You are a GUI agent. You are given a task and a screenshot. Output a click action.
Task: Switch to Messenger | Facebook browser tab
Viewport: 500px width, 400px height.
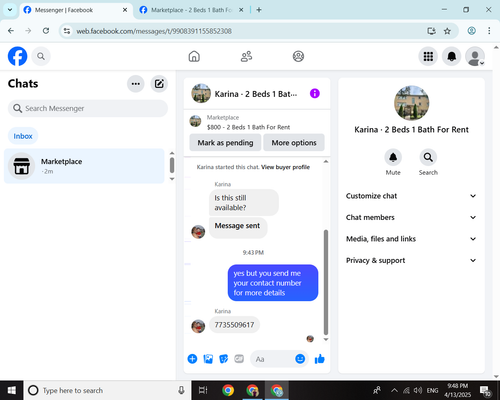click(x=75, y=10)
